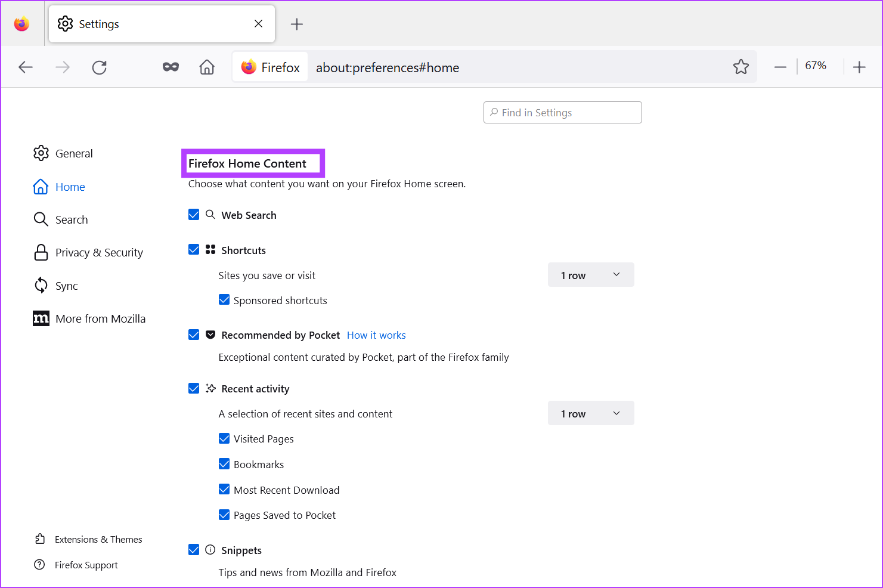Expand the Shortcuts rows dropdown

click(590, 275)
